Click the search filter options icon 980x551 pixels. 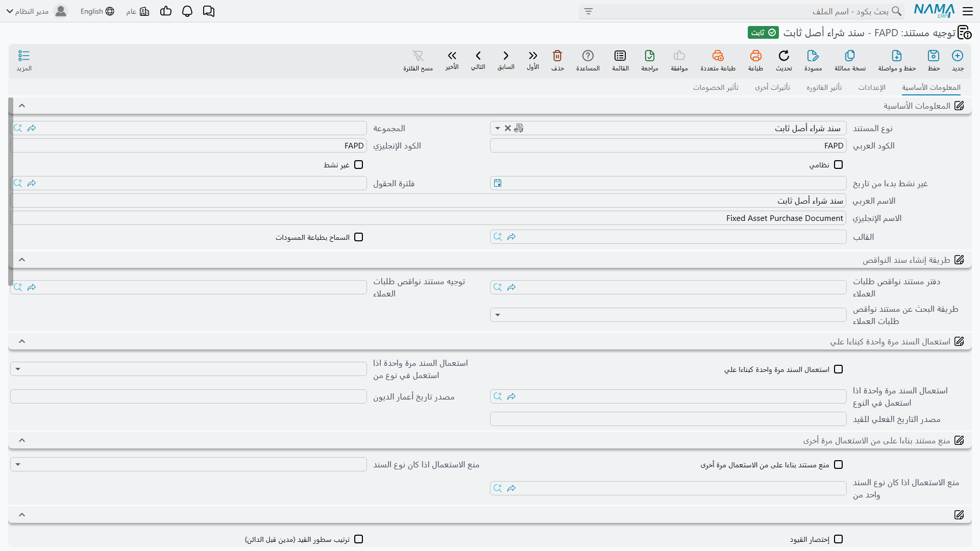coord(589,11)
